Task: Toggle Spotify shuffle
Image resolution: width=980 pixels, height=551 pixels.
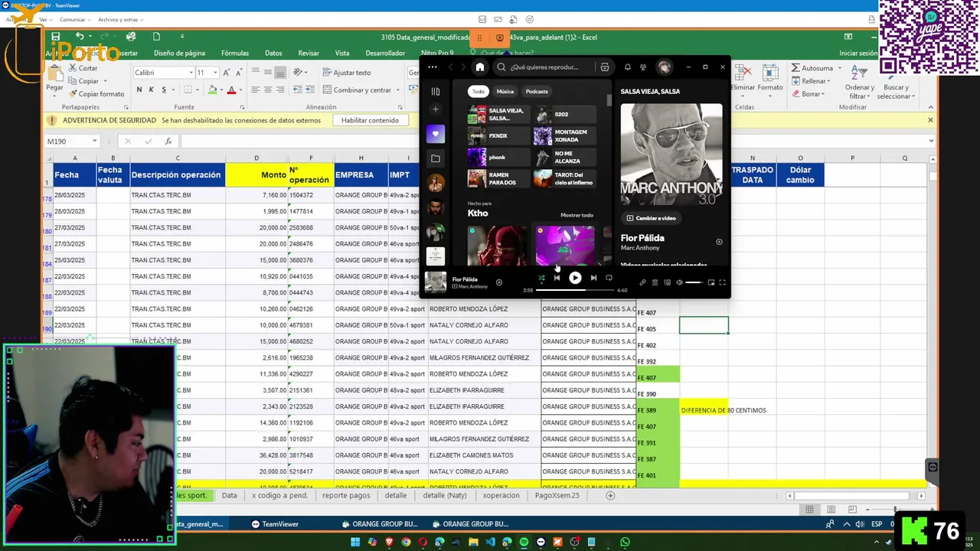Action: click(x=541, y=278)
